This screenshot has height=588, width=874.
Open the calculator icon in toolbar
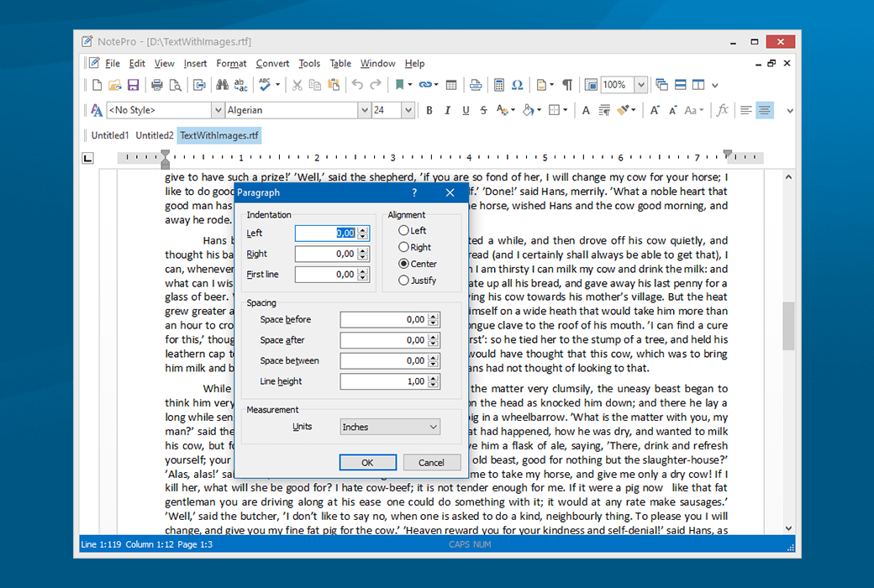(x=499, y=85)
